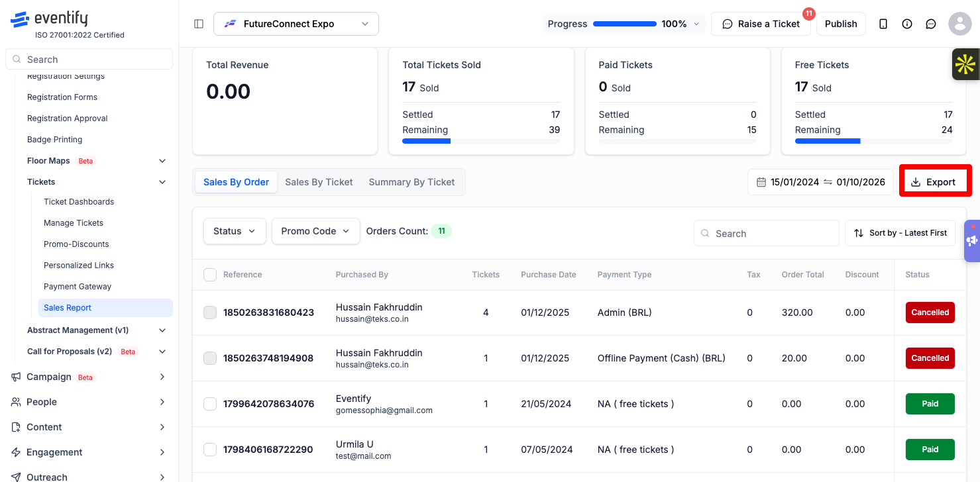The width and height of the screenshot is (980, 482).
Task: Open the FutureConnect Expo event dropdown
Action: point(296,24)
